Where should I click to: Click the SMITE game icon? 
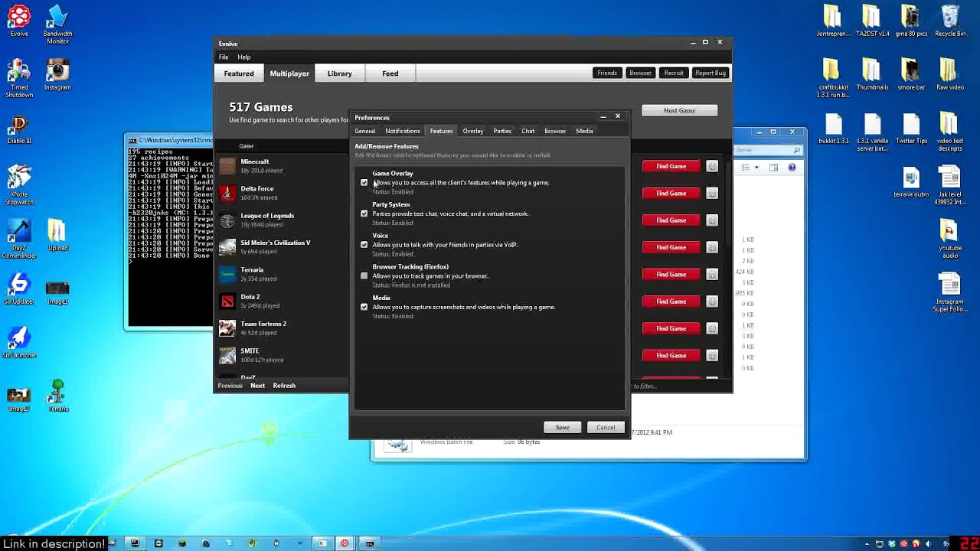[227, 355]
